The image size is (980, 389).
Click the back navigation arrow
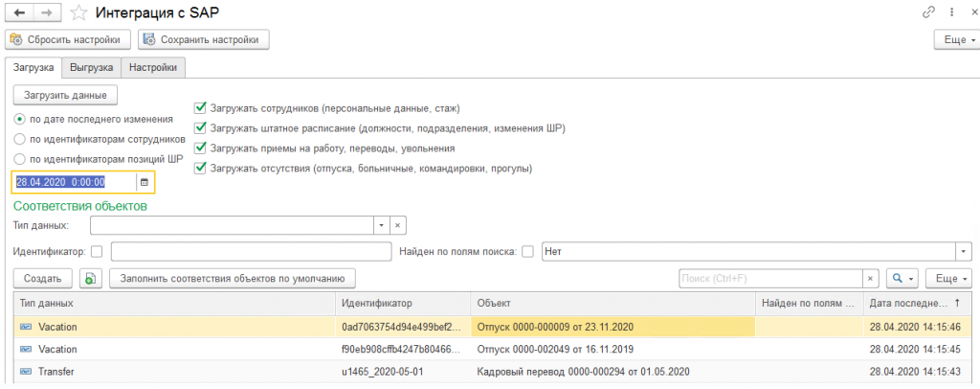pyautogui.click(x=19, y=12)
